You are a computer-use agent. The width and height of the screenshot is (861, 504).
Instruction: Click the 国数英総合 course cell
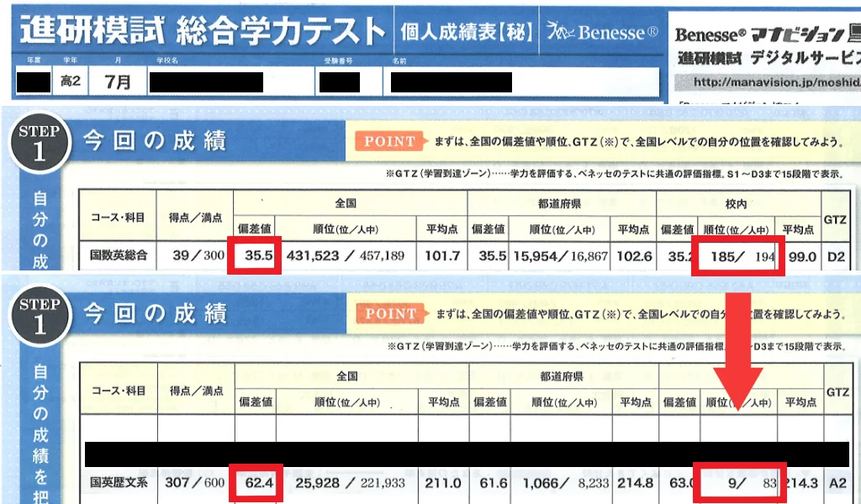(119, 255)
